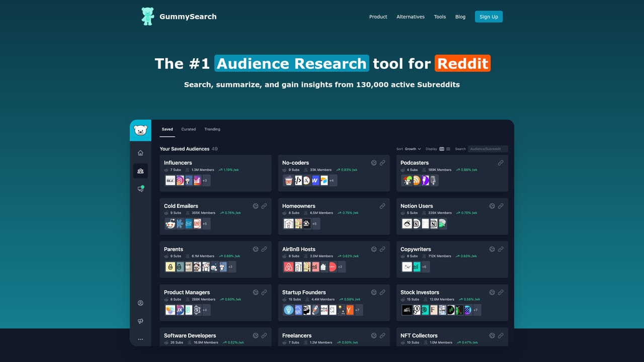Viewport: 644px width, 362px height.
Task: Click the globe icon on Parents card
Action: click(256, 249)
